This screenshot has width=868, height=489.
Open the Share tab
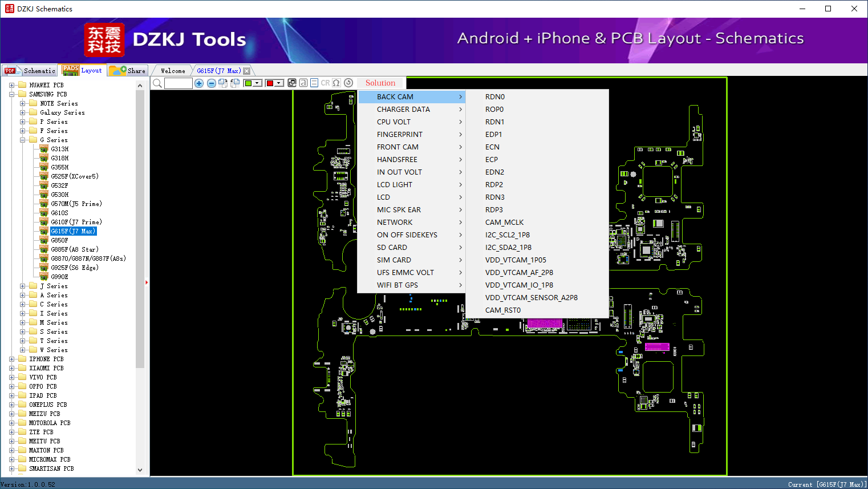pos(128,71)
